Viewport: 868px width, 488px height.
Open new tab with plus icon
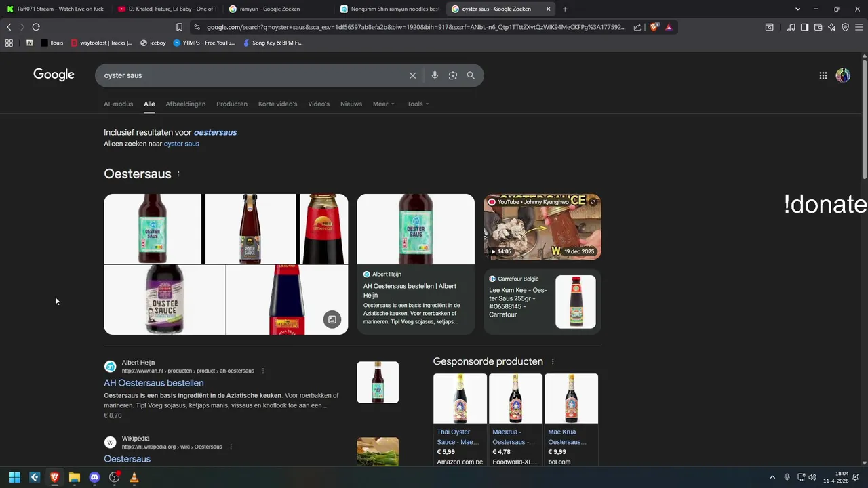(565, 9)
